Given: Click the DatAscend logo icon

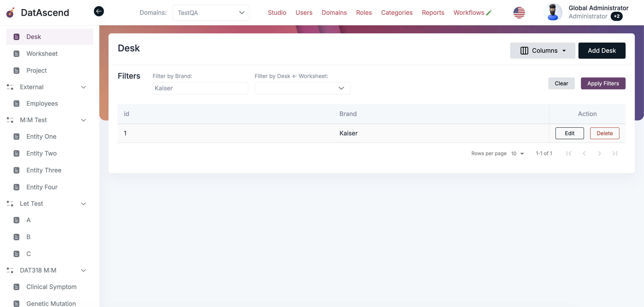Looking at the screenshot, I should [10, 12].
